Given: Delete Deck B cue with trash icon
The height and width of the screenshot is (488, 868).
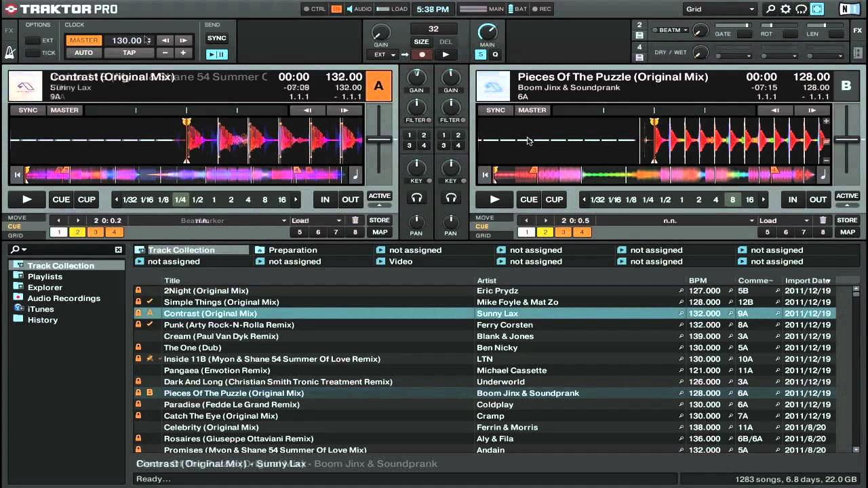Looking at the screenshot, I should [x=823, y=220].
